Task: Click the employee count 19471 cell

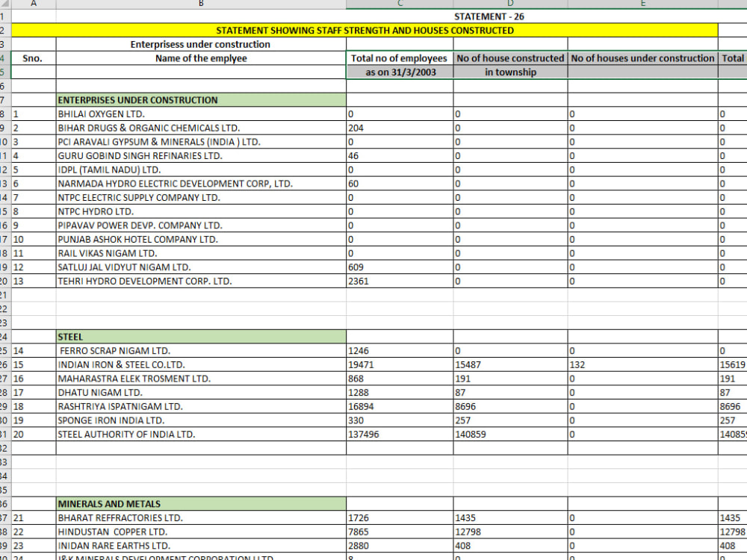Action: [x=400, y=364]
